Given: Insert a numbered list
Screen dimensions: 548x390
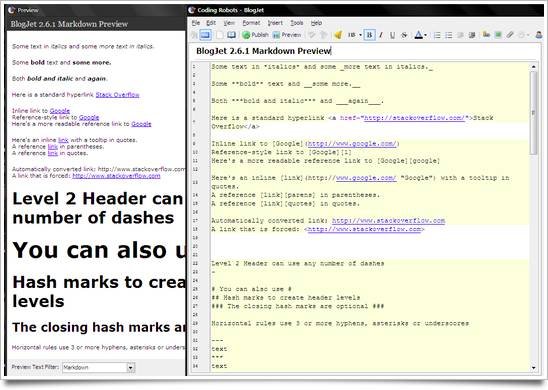Looking at the screenshot, I should (449, 35).
